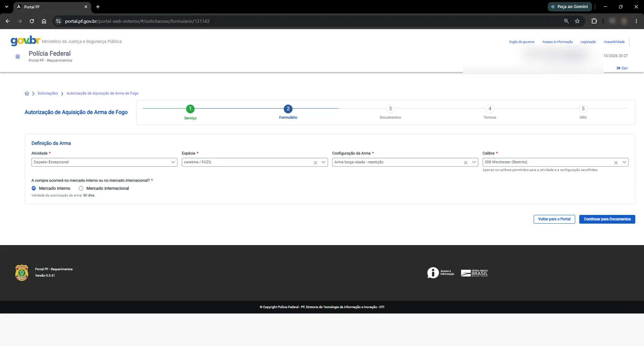Open the Solicitações breadcrumb link

47,93
